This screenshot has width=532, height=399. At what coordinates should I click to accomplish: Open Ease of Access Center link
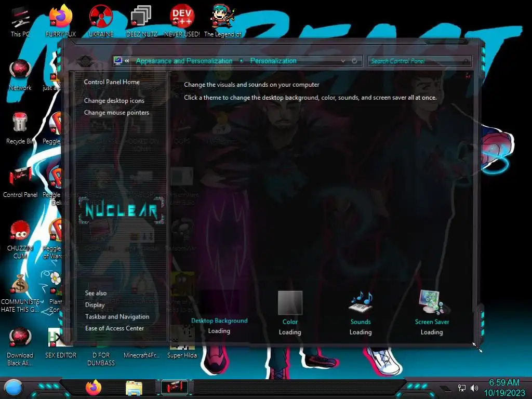(114, 328)
